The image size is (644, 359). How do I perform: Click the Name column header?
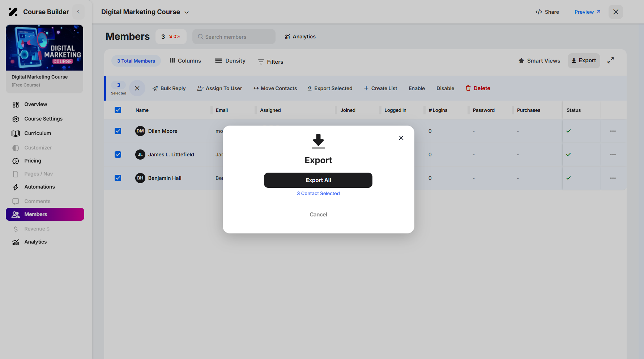[x=142, y=110]
